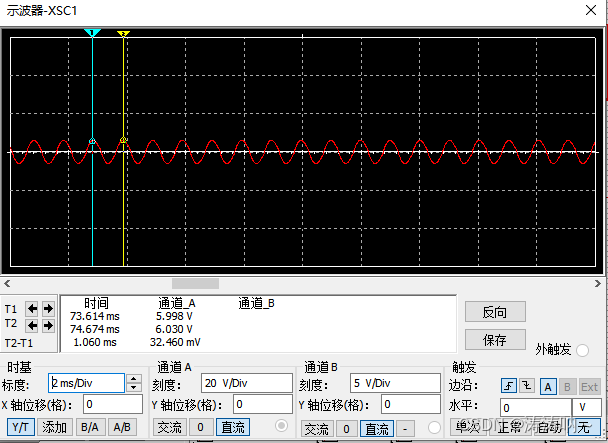
Task: Click the T2 time reading 74.674 ms
Action: pyautogui.click(x=95, y=329)
